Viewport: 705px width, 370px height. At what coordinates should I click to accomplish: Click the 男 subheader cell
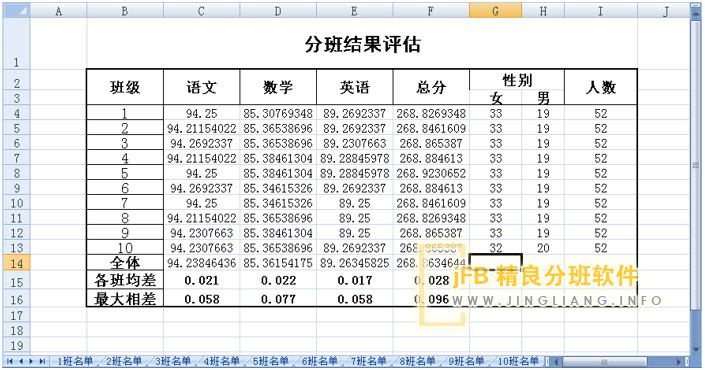(543, 98)
